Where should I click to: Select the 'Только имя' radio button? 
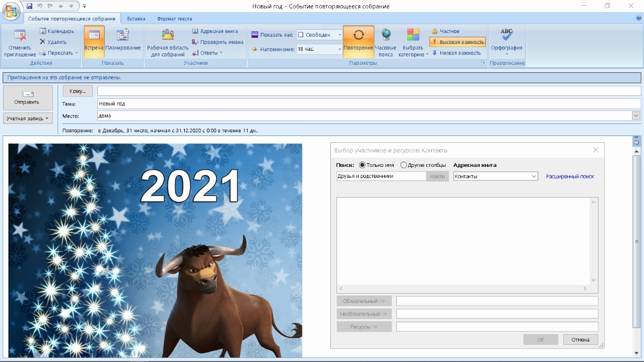click(362, 165)
